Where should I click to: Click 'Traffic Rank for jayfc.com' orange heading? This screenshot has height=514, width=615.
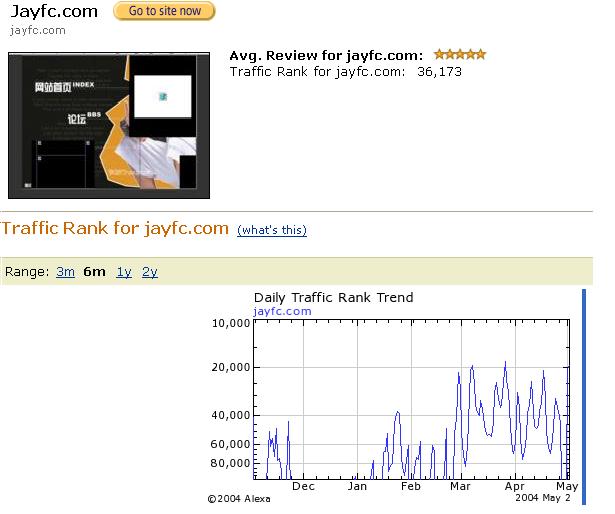click(x=115, y=228)
